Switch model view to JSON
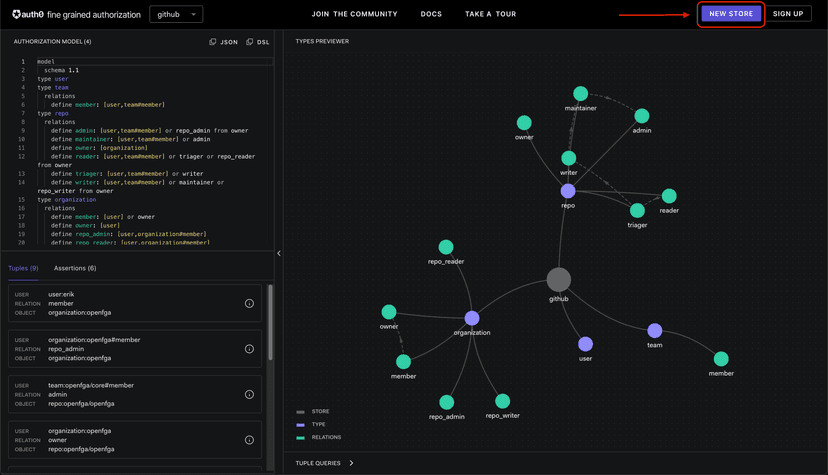The width and height of the screenshot is (828, 475). pyautogui.click(x=224, y=42)
